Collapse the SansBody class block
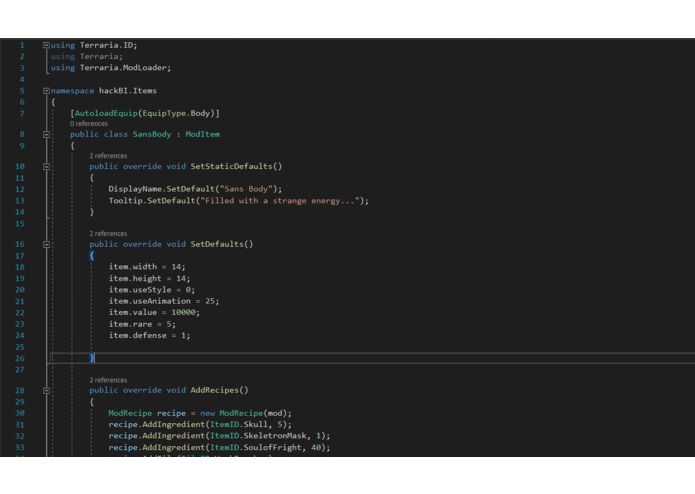This screenshot has height=494, width=695. (x=47, y=134)
